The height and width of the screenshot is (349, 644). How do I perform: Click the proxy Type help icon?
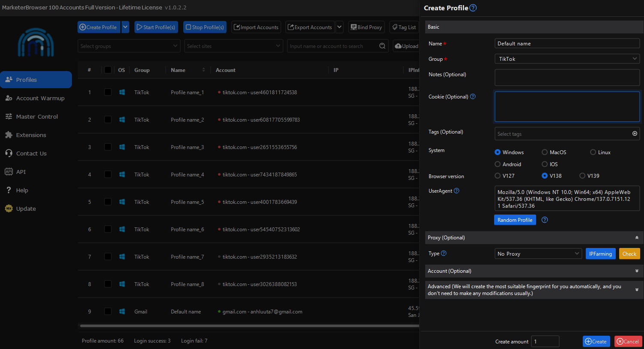[x=444, y=254]
